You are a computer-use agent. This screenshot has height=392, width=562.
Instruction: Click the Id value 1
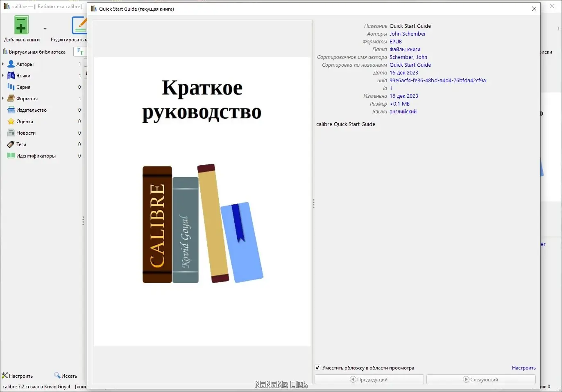(x=391, y=88)
